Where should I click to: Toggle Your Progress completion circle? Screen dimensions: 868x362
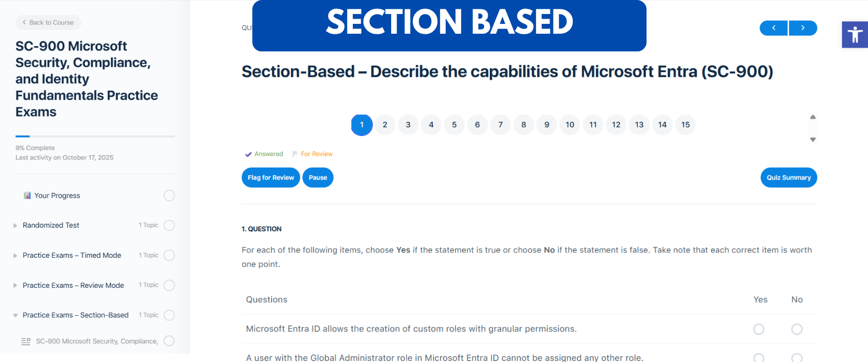tap(169, 196)
